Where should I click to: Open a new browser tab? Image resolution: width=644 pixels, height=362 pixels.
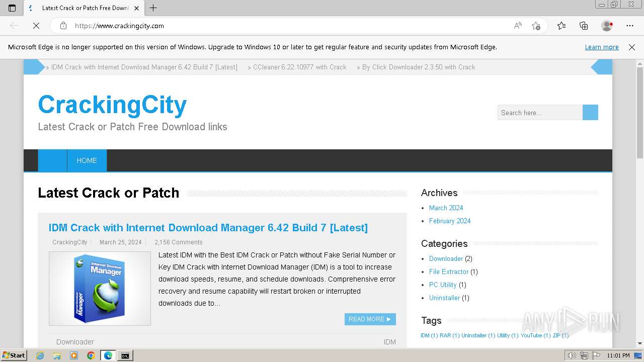(153, 8)
